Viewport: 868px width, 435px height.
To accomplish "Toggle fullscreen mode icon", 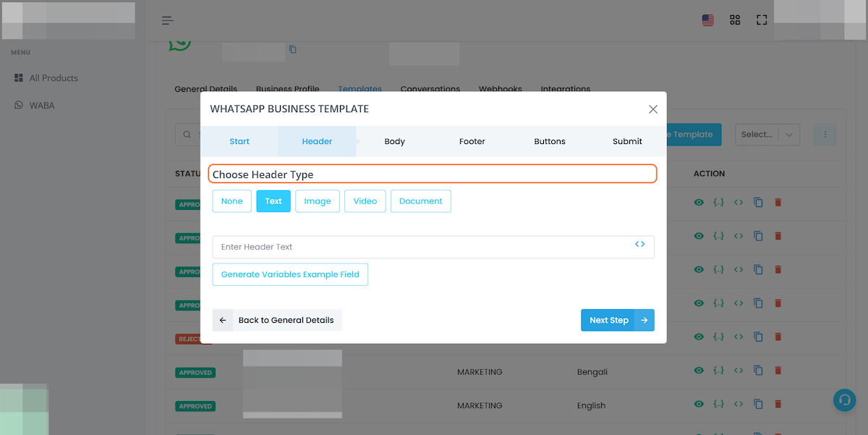I will pyautogui.click(x=762, y=20).
